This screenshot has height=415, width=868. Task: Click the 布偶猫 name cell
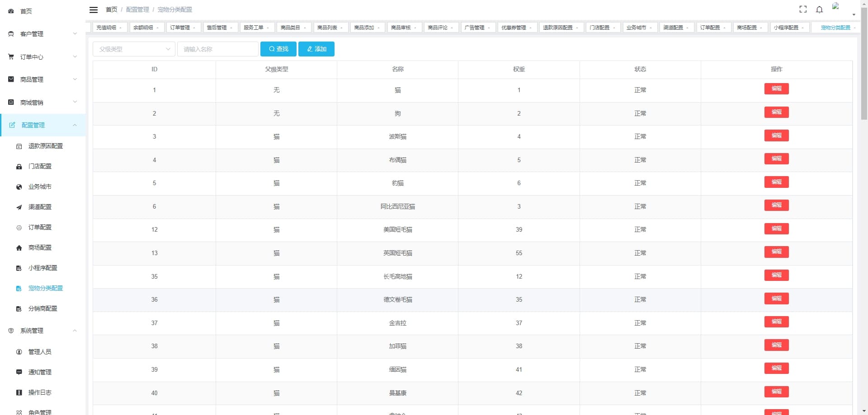(398, 160)
